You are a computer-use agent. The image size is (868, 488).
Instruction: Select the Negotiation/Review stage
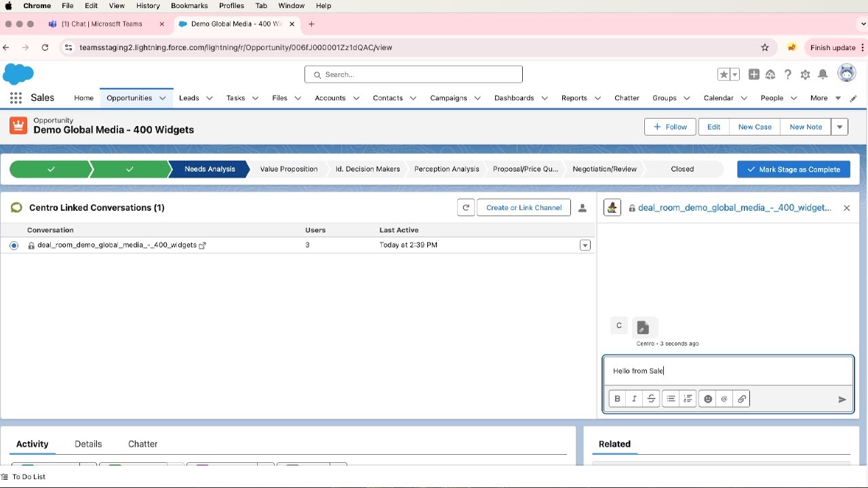click(604, 169)
